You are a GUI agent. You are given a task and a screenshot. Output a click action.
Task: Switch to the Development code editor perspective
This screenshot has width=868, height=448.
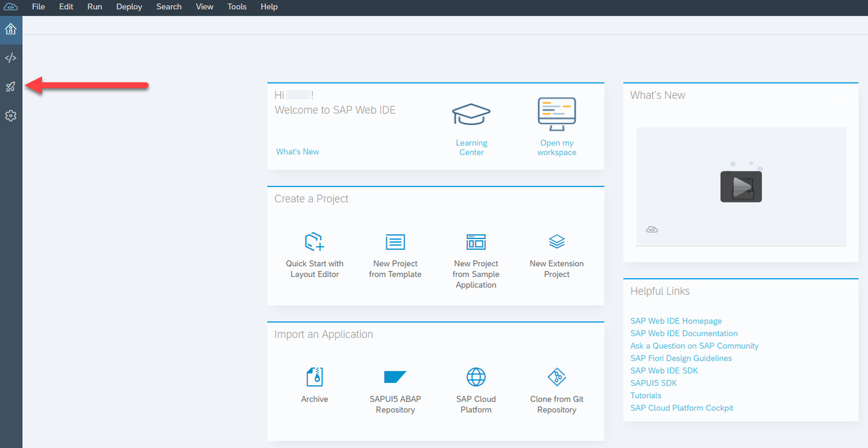coord(11,58)
